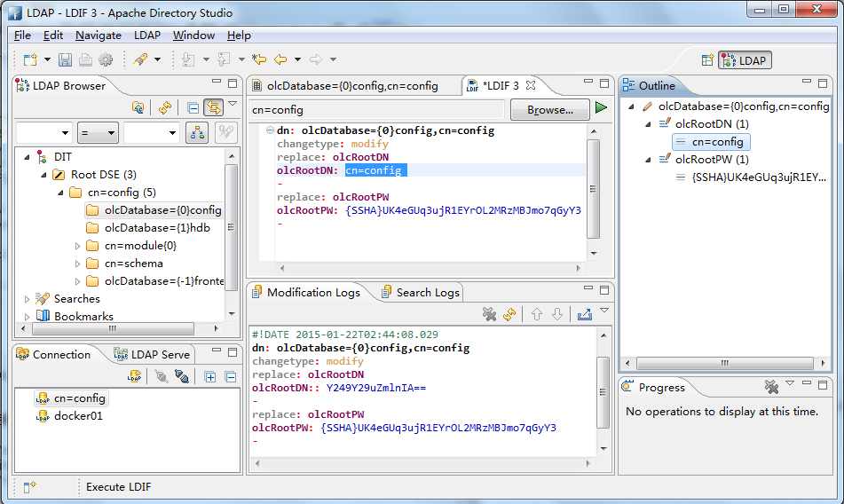This screenshot has height=504, width=844.
Task: Select docker01 connection in the list
Action: [x=78, y=416]
